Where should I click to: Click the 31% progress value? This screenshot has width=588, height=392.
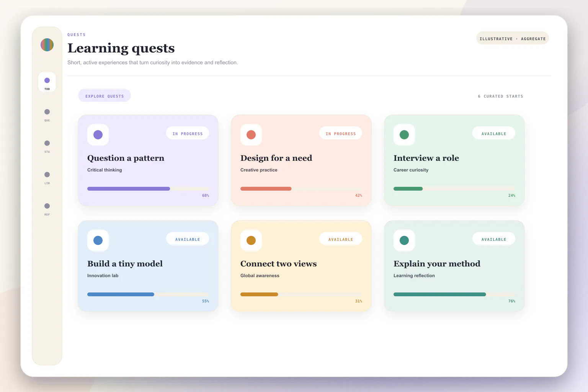pos(359,301)
